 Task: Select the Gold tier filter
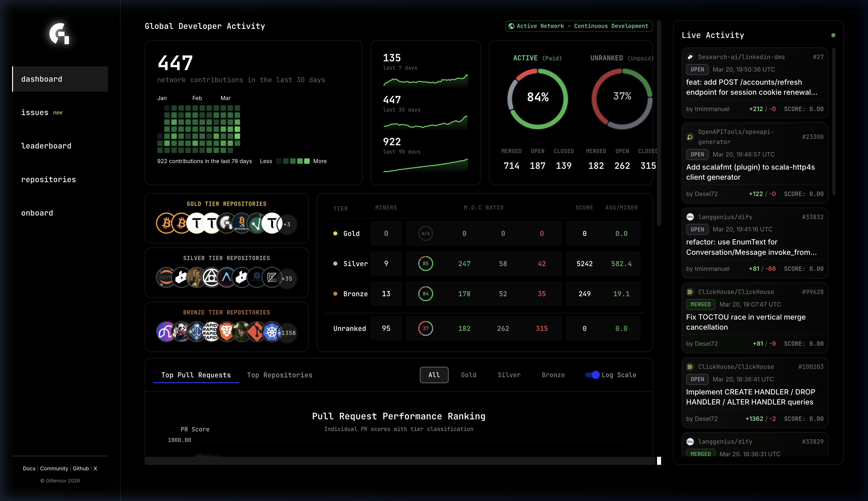click(468, 375)
